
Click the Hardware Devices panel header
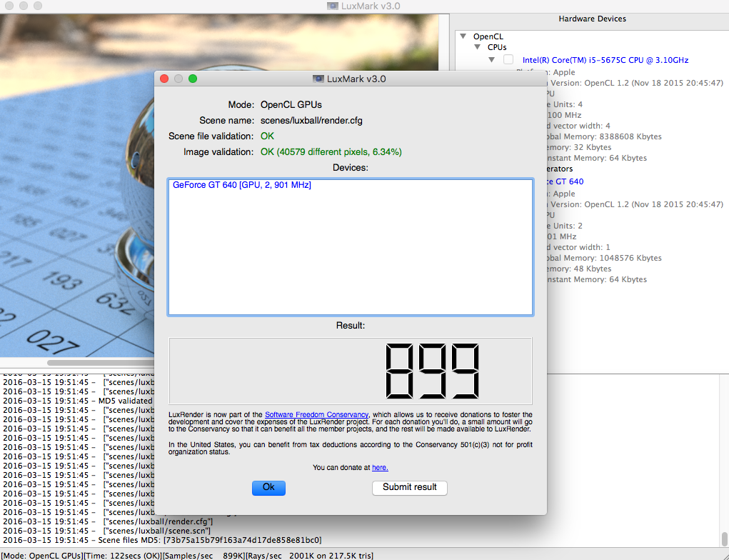[x=593, y=19]
